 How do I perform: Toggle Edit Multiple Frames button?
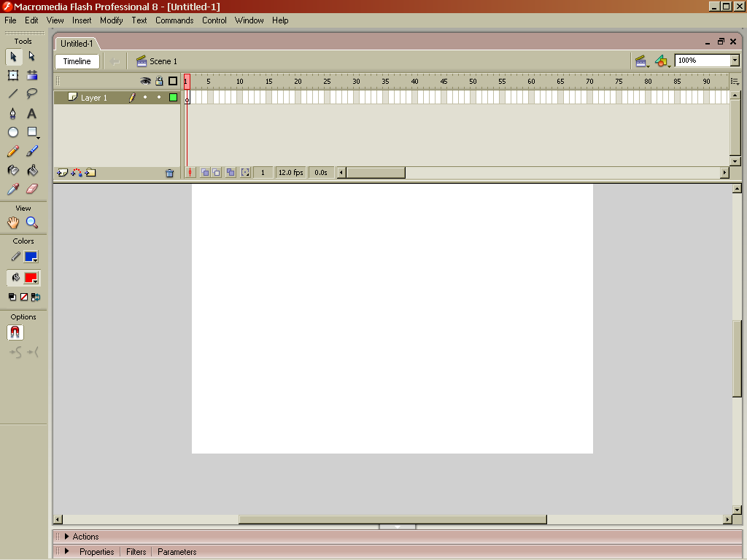pyautogui.click(x=231, y=172)
